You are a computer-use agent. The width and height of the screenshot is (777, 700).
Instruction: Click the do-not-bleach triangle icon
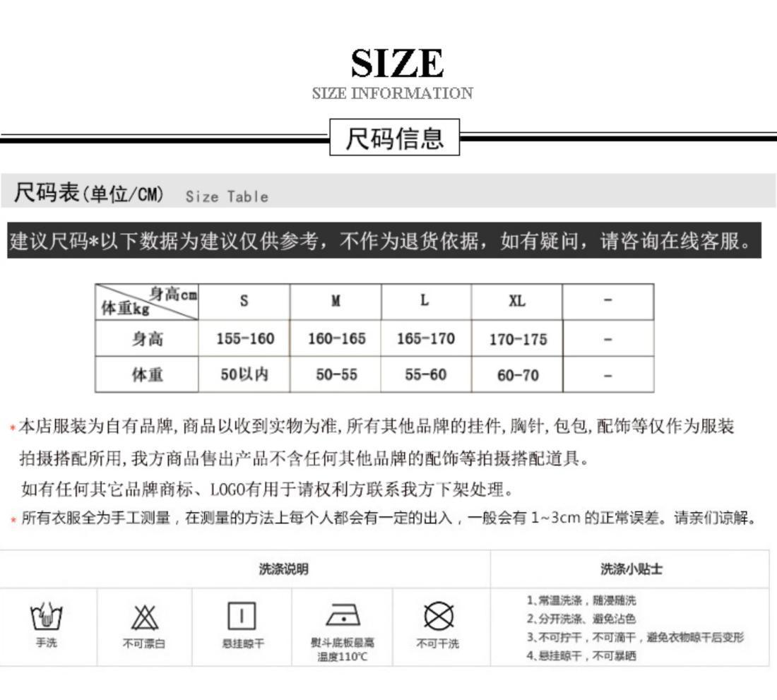(x=145, y=617)
